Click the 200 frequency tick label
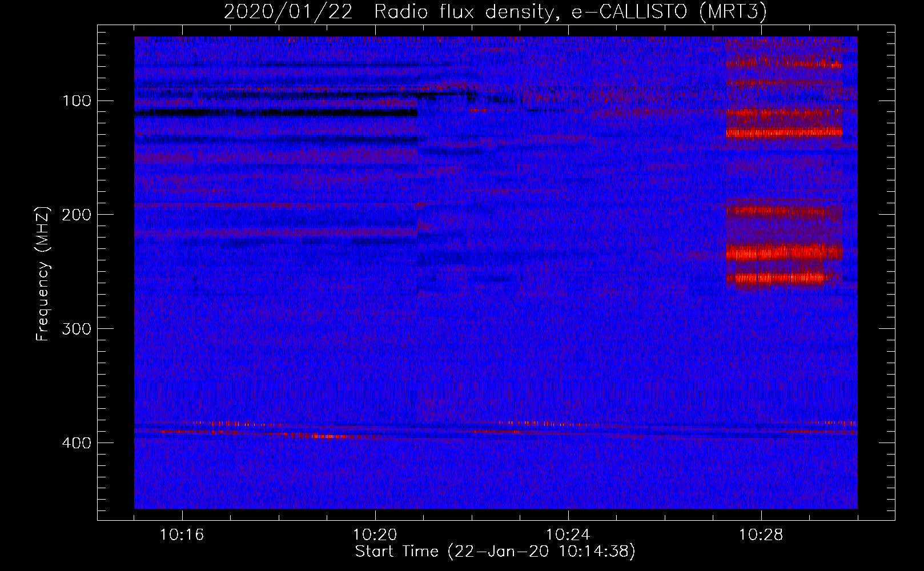 click(76, 215)
